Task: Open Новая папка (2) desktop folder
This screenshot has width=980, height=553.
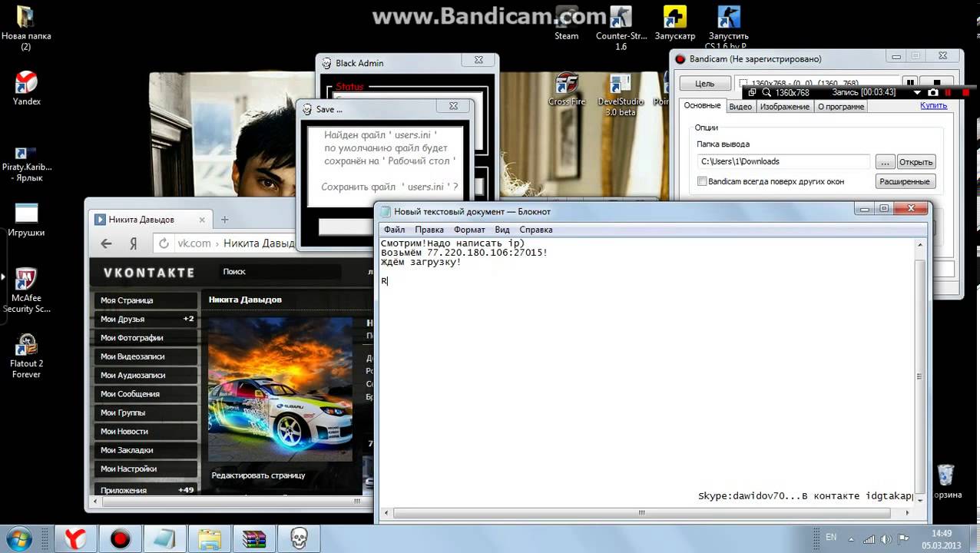Action: click(x=25, y=28)
